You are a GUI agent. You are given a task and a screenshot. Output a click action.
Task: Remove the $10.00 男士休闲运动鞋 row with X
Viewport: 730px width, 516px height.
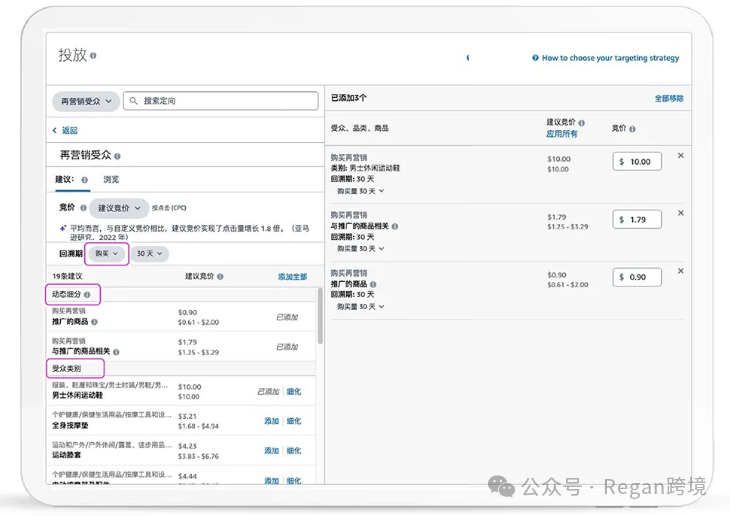point(681,156)
